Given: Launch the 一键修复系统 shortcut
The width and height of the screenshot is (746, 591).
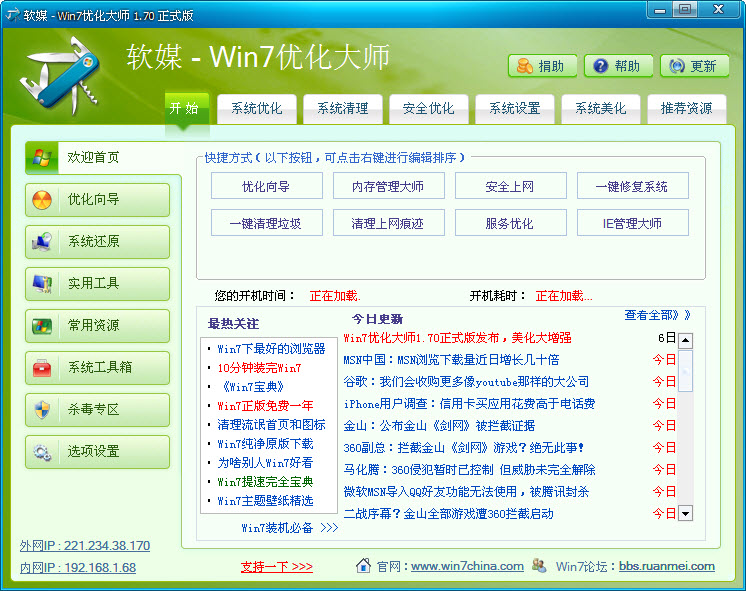Looking at the screenshot, I should (x=633, y=186).
